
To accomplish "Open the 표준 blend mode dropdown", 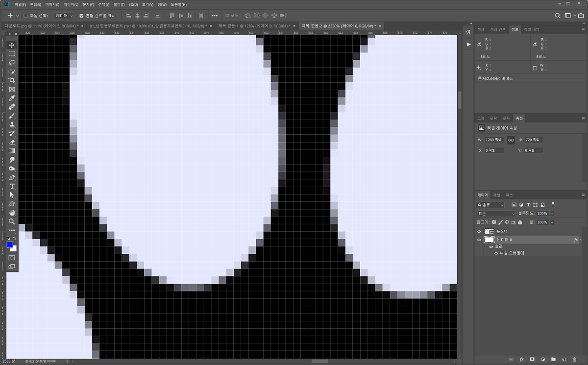I will tap(496, 214).
